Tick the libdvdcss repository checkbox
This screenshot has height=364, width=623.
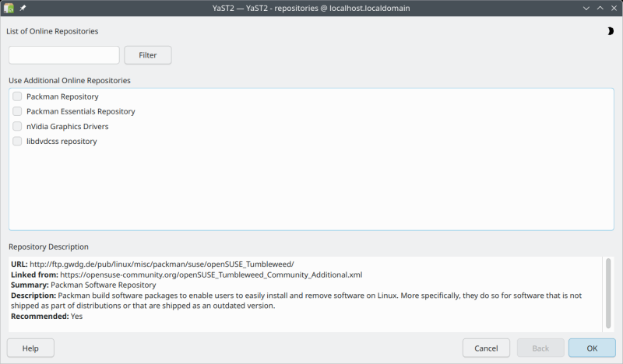pyautogui.click(x=17, y=141)
